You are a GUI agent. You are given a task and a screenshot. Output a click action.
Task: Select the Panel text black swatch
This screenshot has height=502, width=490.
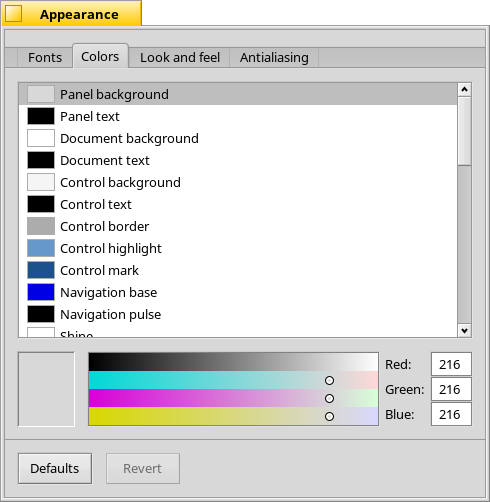(41, 116)
